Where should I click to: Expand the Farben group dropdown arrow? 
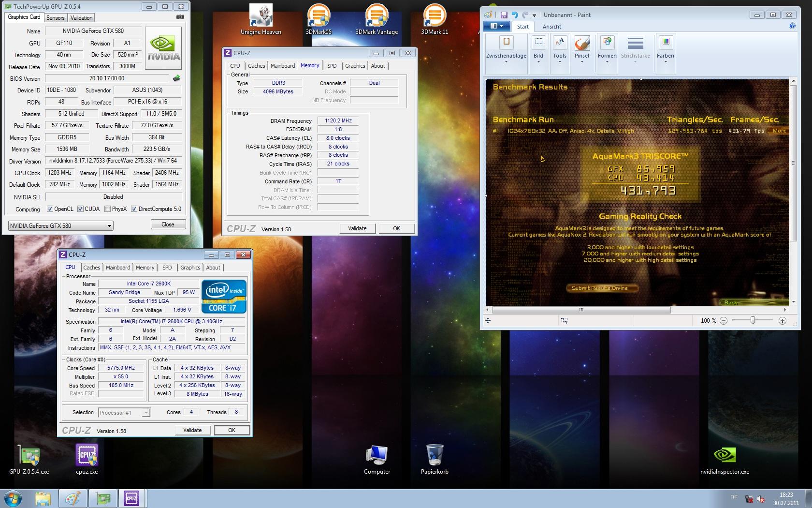(x=666, y=62)
